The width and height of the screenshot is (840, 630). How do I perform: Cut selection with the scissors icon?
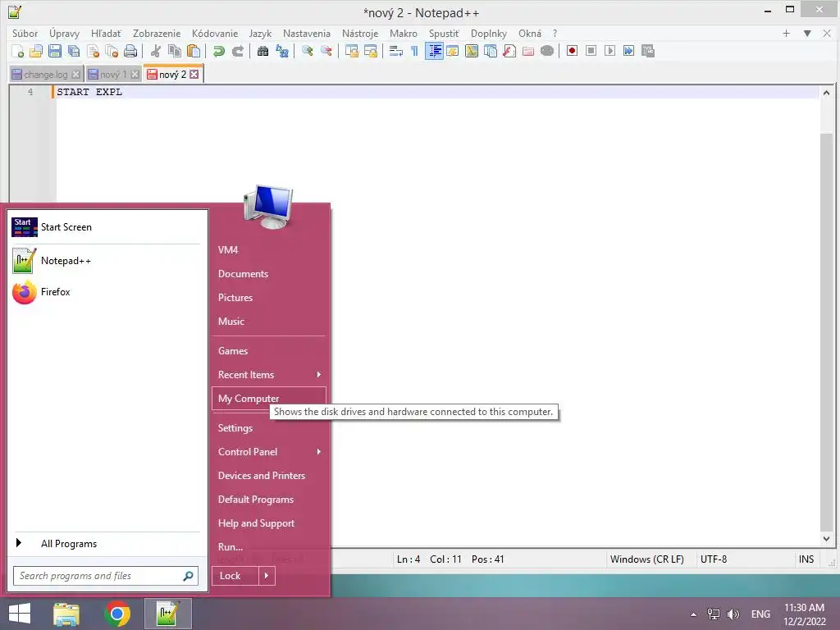tap(155, 51)
